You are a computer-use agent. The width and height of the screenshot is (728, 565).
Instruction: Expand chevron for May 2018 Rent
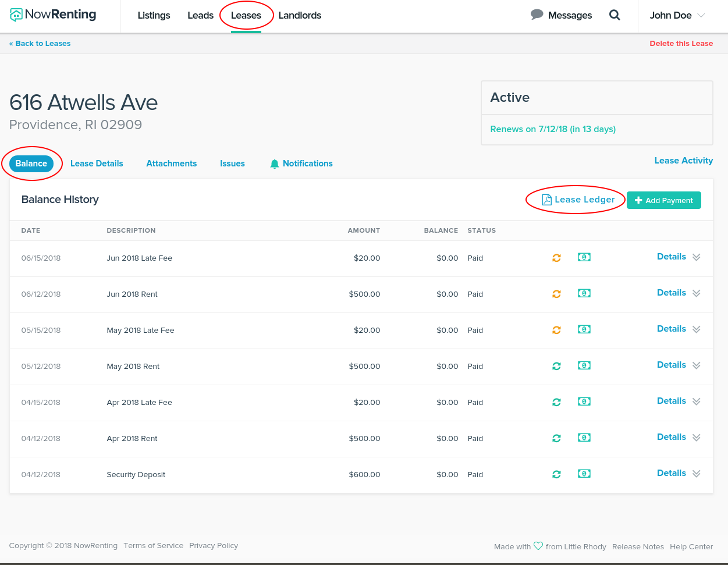click(697, 365)
